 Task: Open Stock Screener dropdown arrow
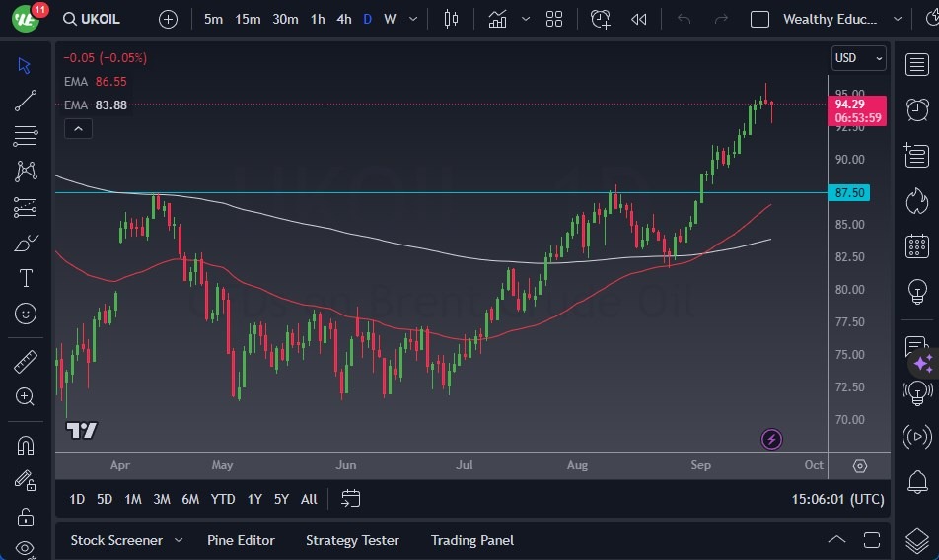[179, 540]
